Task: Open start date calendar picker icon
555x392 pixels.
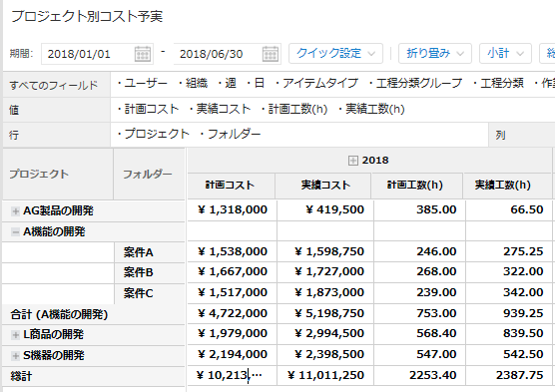Action: (143, 54)
